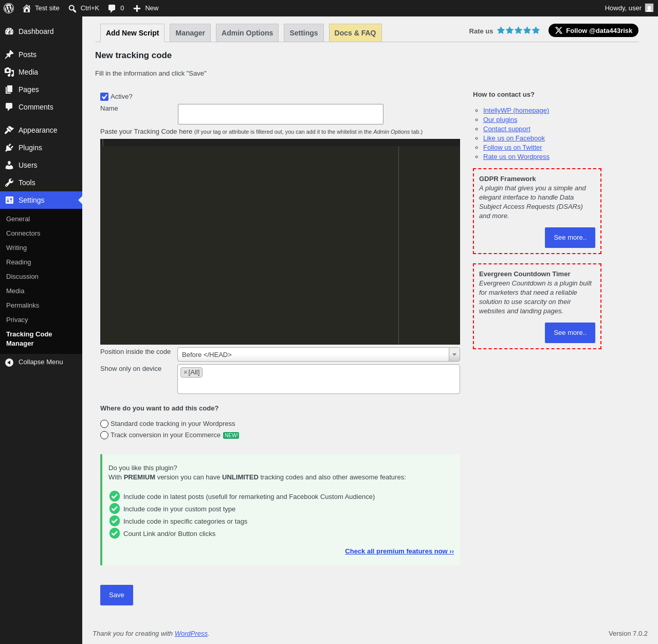The height and width of the screenshot is (644, 658).
Task: Click the Users person icon
Action: click(x=9, y=165)
